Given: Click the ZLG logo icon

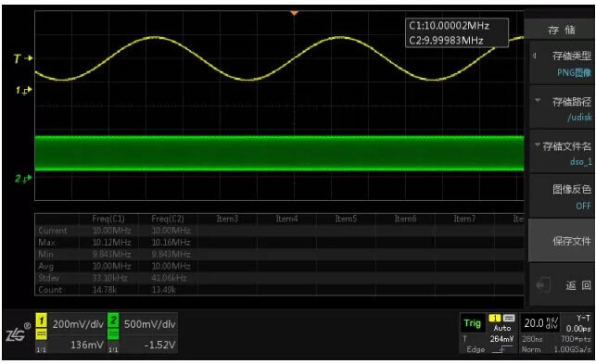Looking at the screenshot, I should [x=15, y=334].
